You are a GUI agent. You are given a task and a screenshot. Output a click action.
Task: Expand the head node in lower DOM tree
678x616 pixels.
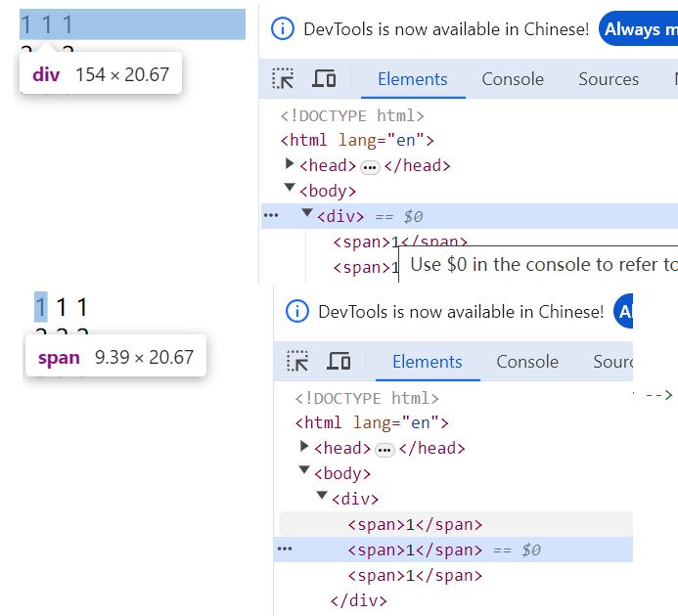[x=304, y=447]
